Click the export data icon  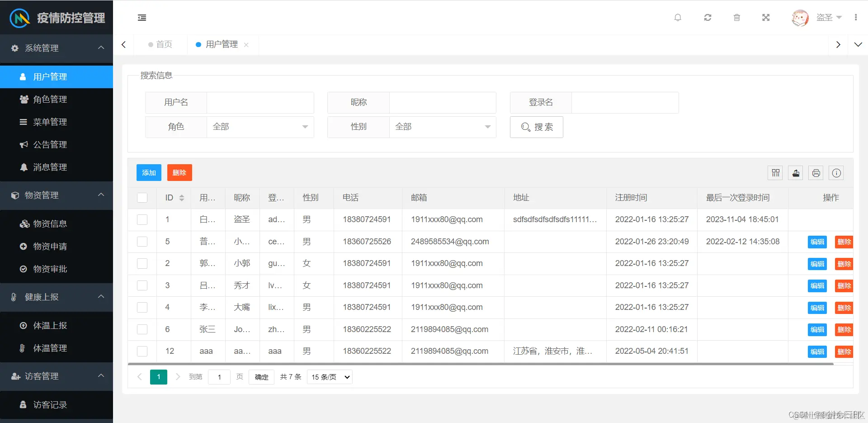[795, 173]
